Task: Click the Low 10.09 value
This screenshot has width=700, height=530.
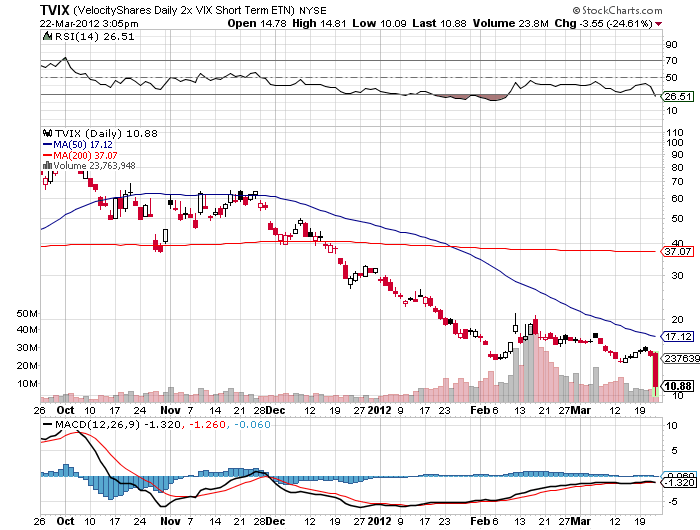Action: (x=379, y=23)
